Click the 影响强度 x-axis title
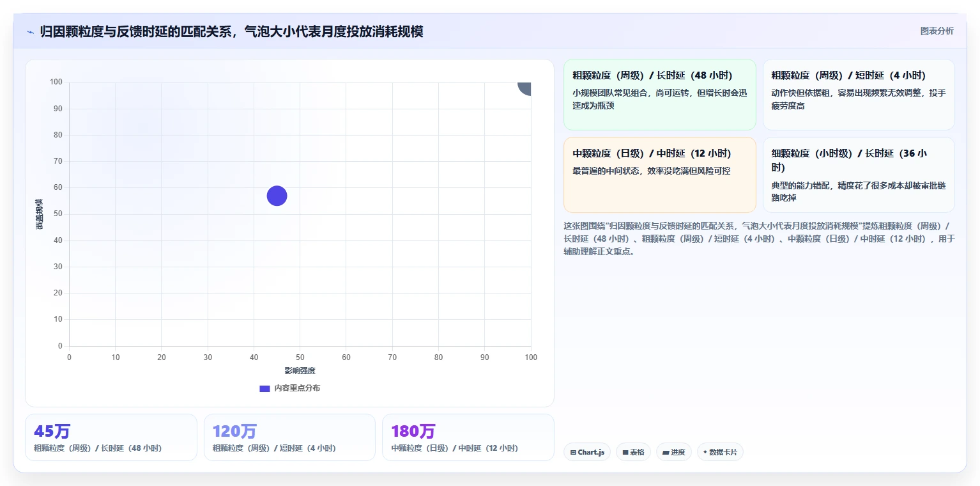 click(300, 371)
